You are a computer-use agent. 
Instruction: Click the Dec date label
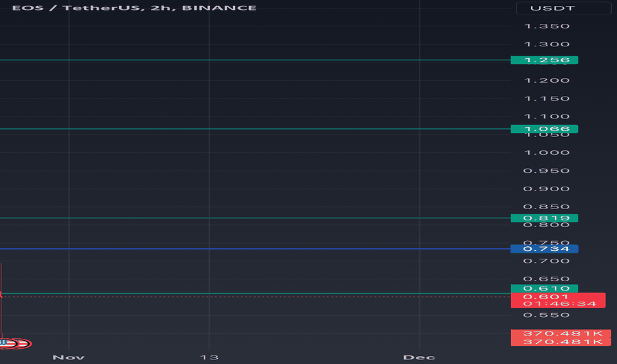click(x=419, y=357)
